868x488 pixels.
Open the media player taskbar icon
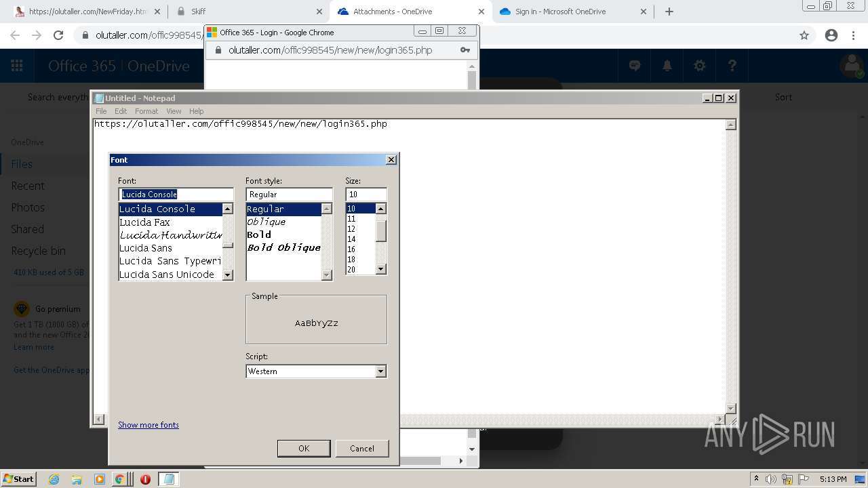click(x=100, y=479)
